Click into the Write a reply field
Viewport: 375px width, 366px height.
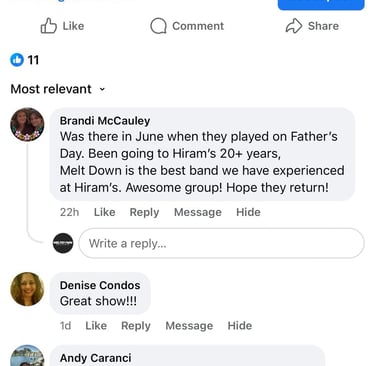click(x=221, y=243)
